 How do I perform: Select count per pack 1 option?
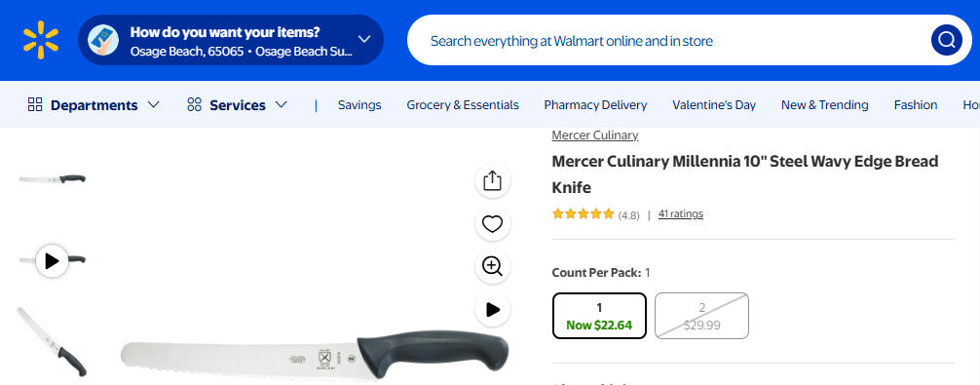(x=599, y=316)
